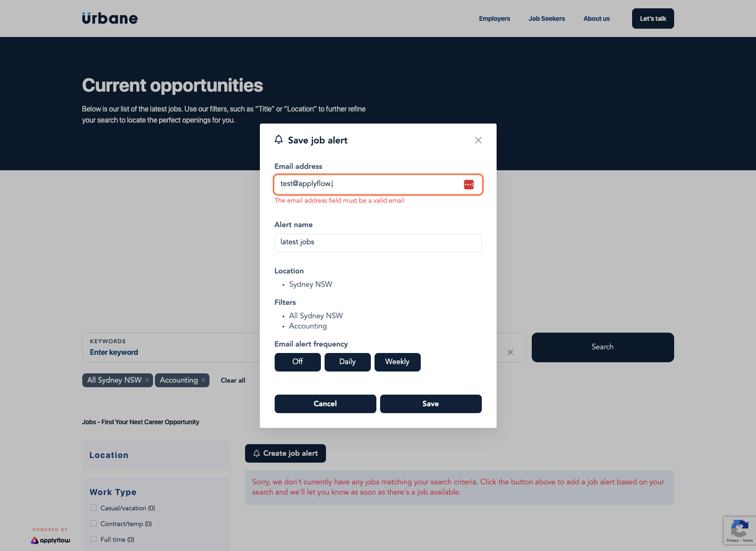This screenshot has width=756, height=551.
Task: Set alert frequency to Daily
Action: coord(348,362)
